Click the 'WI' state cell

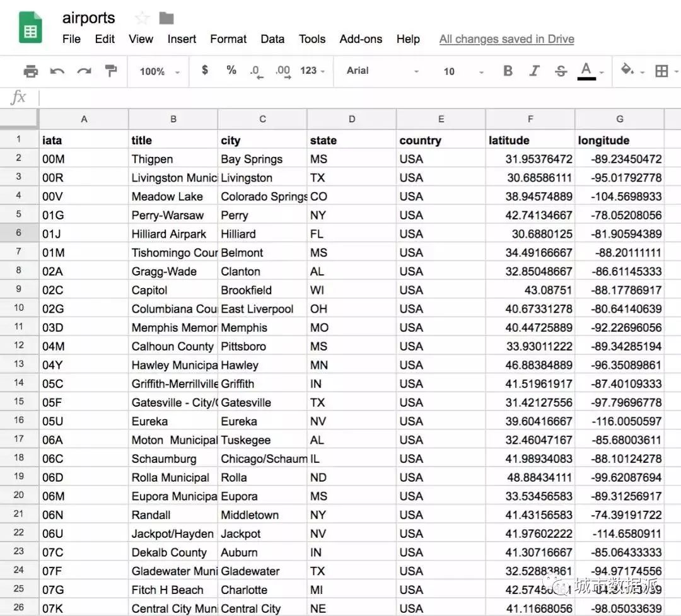(x=352, y=290)
